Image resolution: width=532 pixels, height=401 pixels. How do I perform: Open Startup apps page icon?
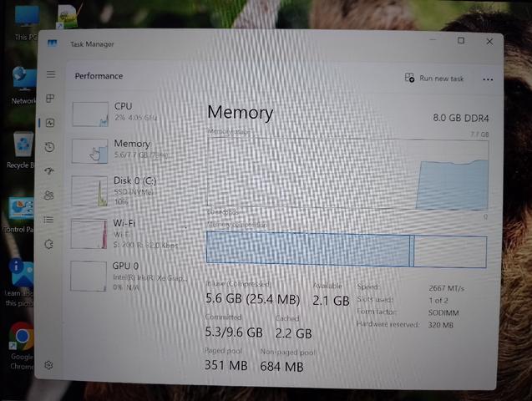coord(49,171)
